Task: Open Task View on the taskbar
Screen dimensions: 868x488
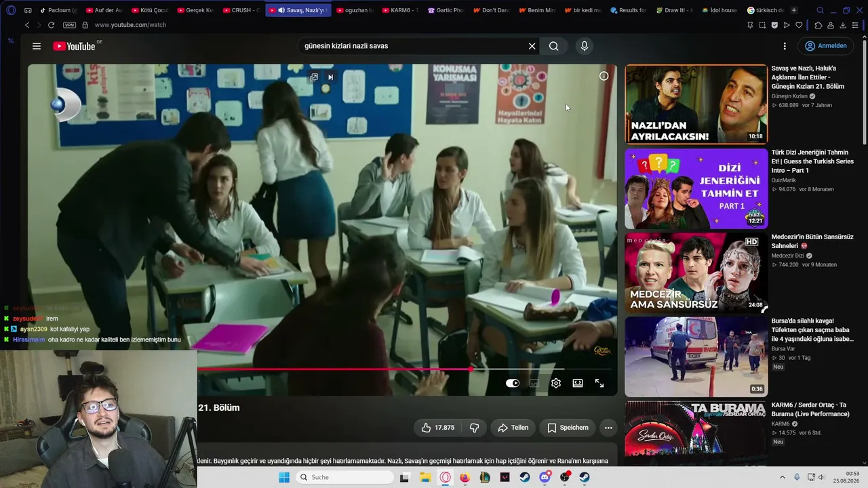Action: click(x=405, y=477)
